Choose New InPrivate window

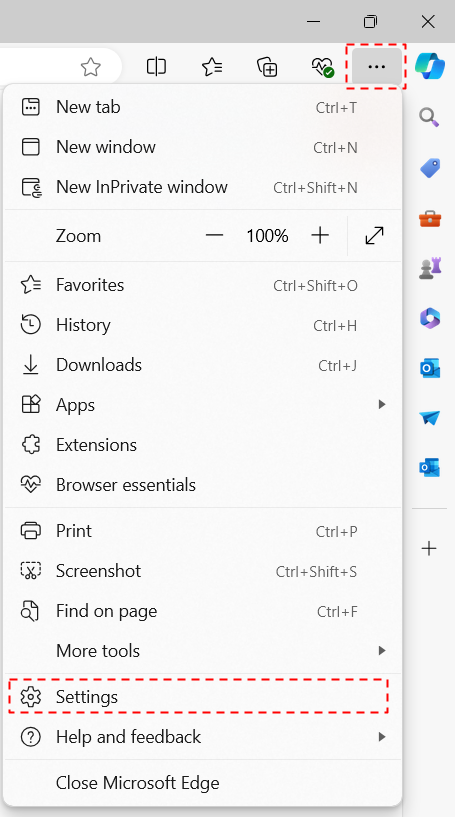(203, 187)
